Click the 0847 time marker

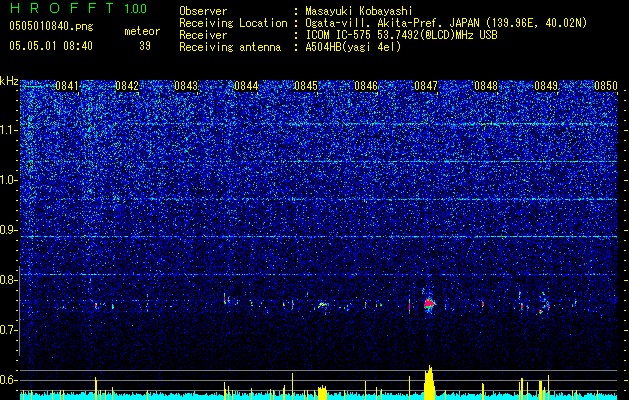426,86
